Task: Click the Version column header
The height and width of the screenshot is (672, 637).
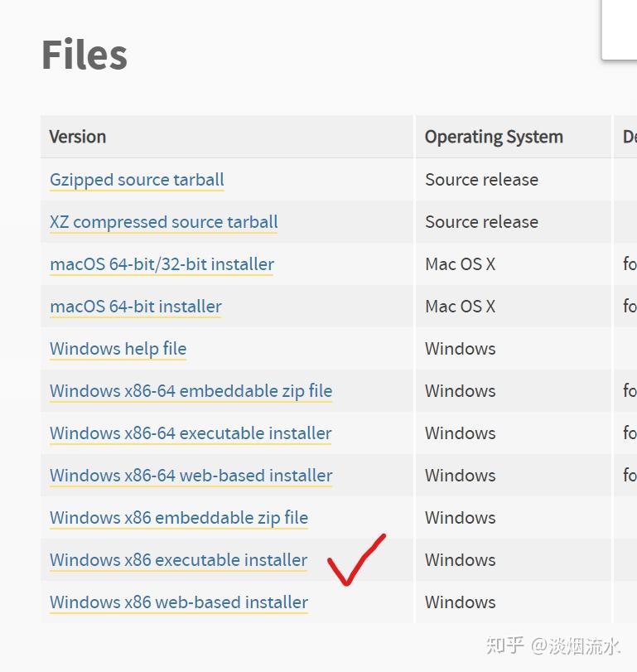Action: (x=78, y=137)
